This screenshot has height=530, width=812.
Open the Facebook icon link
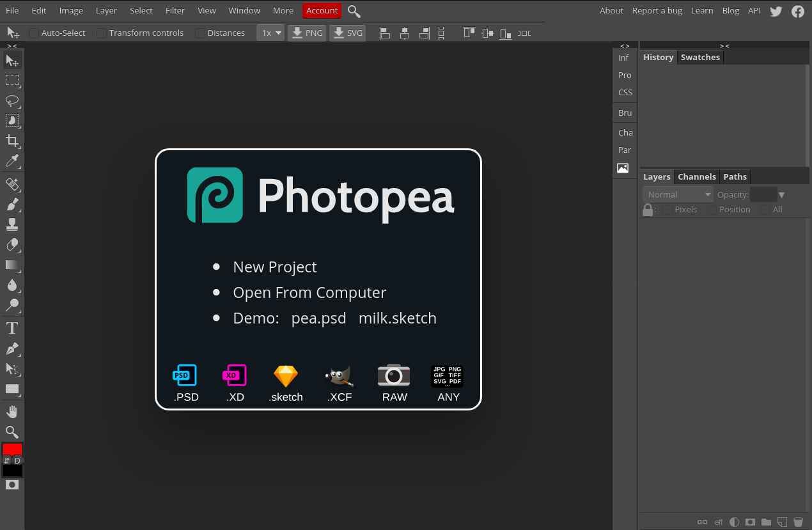tap(798, 11)
